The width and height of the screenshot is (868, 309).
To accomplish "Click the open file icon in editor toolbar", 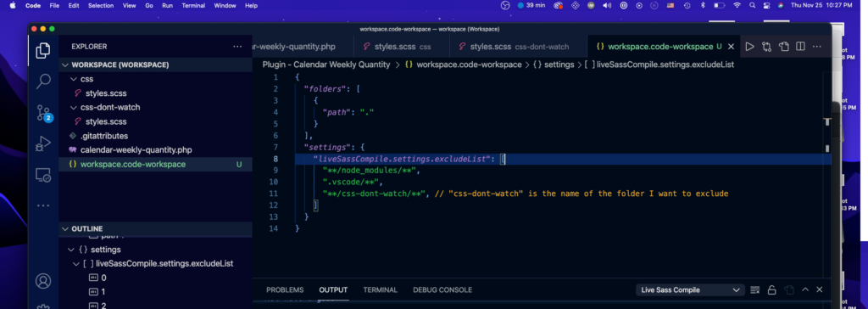I will [784, 47].
